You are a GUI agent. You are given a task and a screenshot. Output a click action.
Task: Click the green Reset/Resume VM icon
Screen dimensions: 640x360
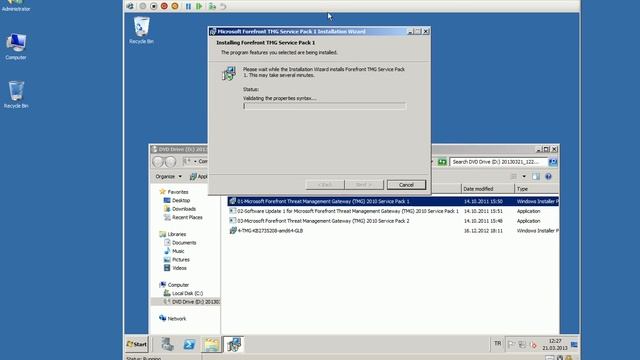(199, 6)
